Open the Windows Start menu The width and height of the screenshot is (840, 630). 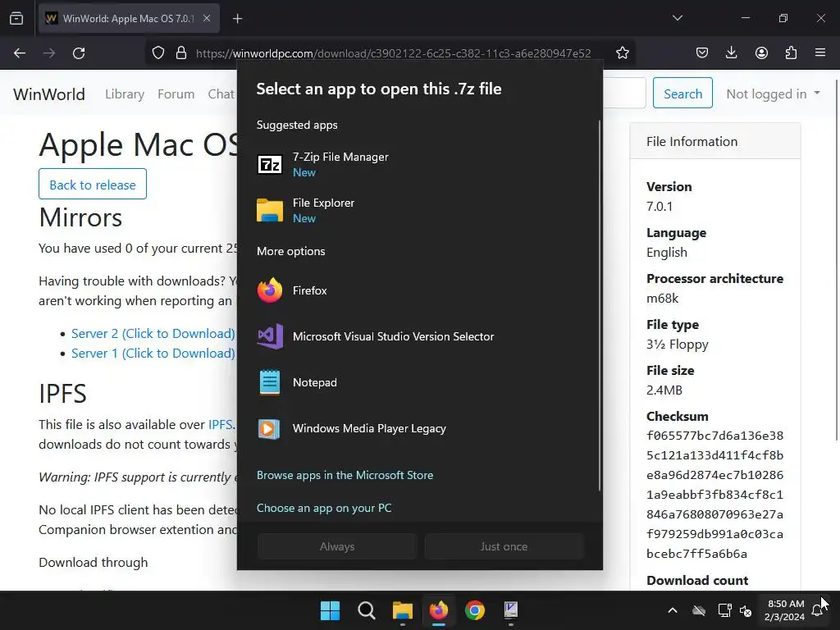pos(330,610)
